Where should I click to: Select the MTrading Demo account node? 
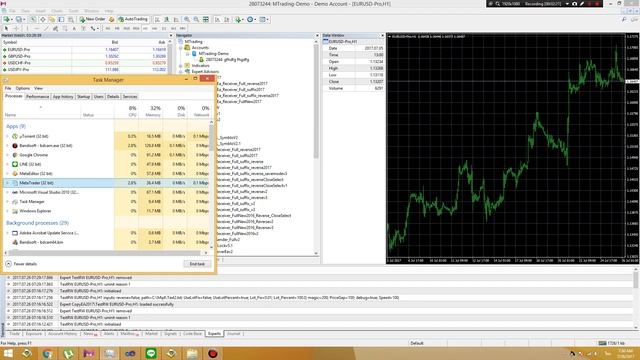[214, 53]
